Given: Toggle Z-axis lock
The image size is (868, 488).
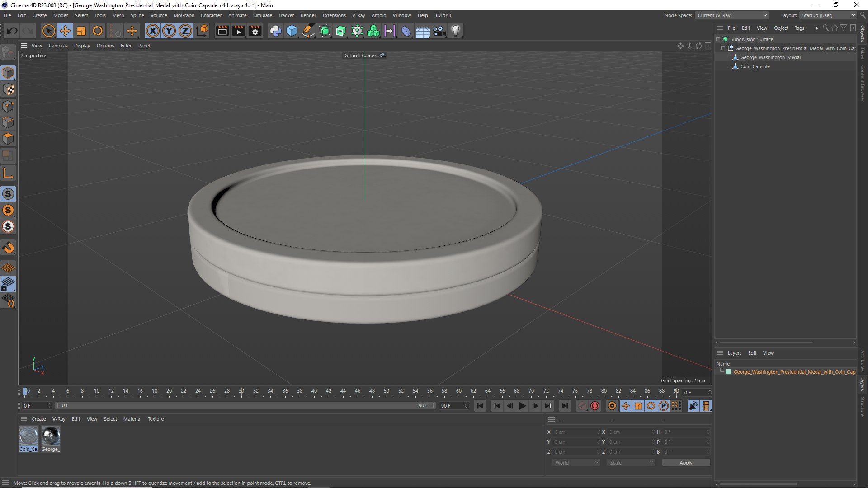Looking at the screenshot, I should pos(185,31).
